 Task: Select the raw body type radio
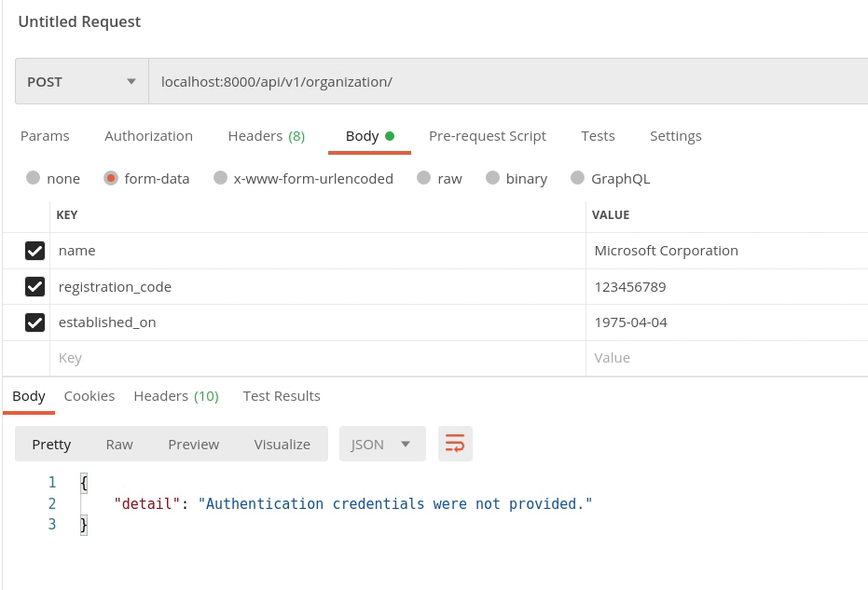point(424,178)
